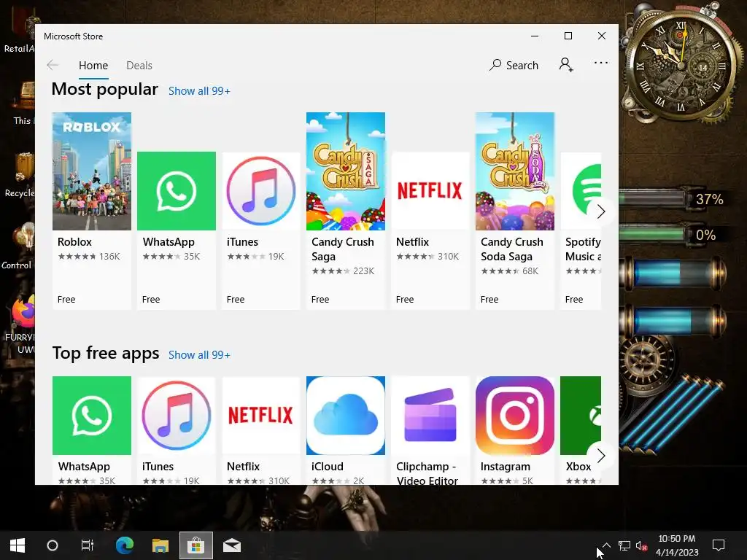Screen dimensions: 747x560
Task: Open the network icon in system tray
Action: pyautogui.click(x=624, y=545)
